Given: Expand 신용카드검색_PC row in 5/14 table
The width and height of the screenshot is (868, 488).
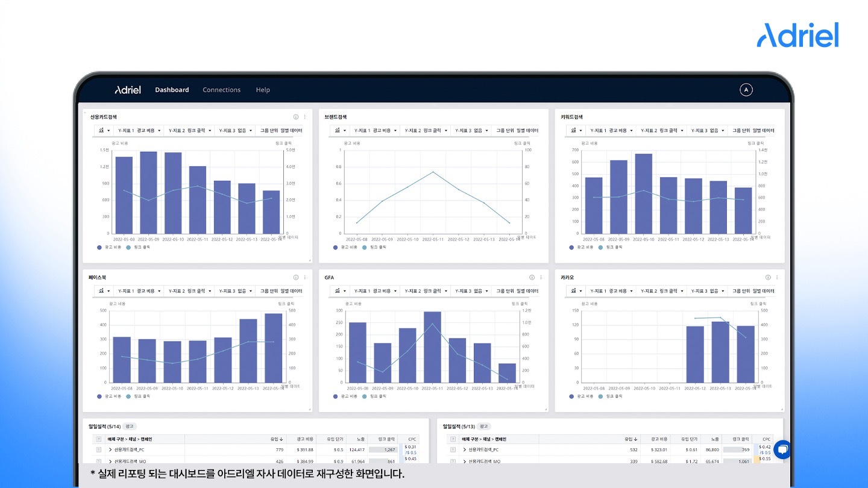Looking at the screenshot, I should pyautogui.click(x=110, y=450).
